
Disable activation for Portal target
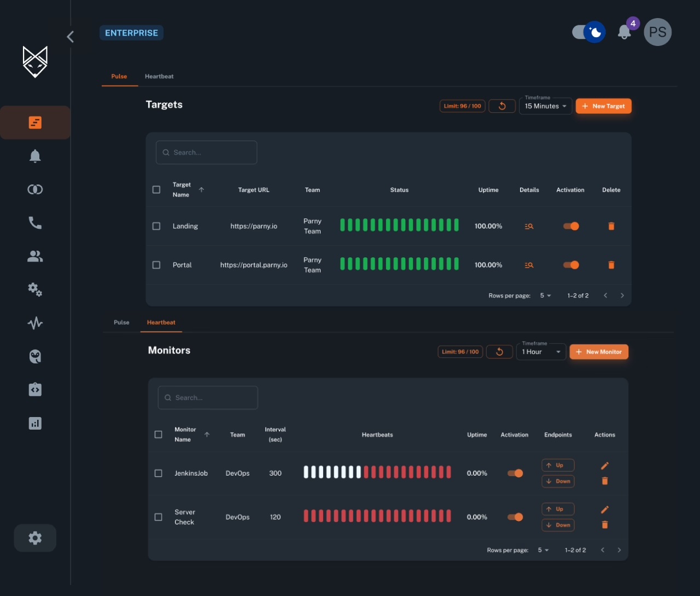coord(571,265)
